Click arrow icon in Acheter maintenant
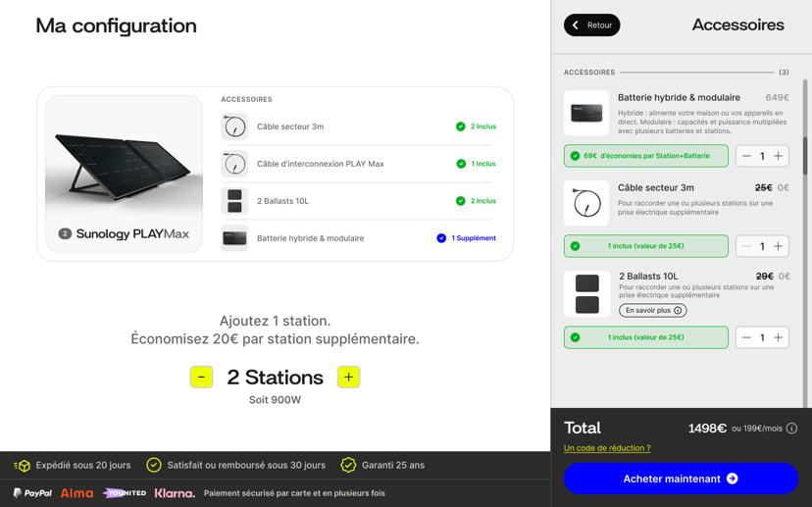Screen dimensions: 812x507 [x=733, y=479]
